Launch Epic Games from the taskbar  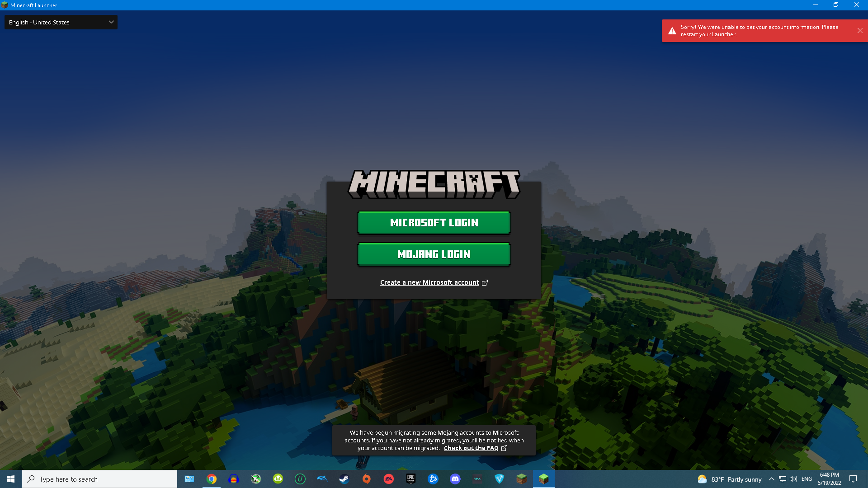pos(410,479)
